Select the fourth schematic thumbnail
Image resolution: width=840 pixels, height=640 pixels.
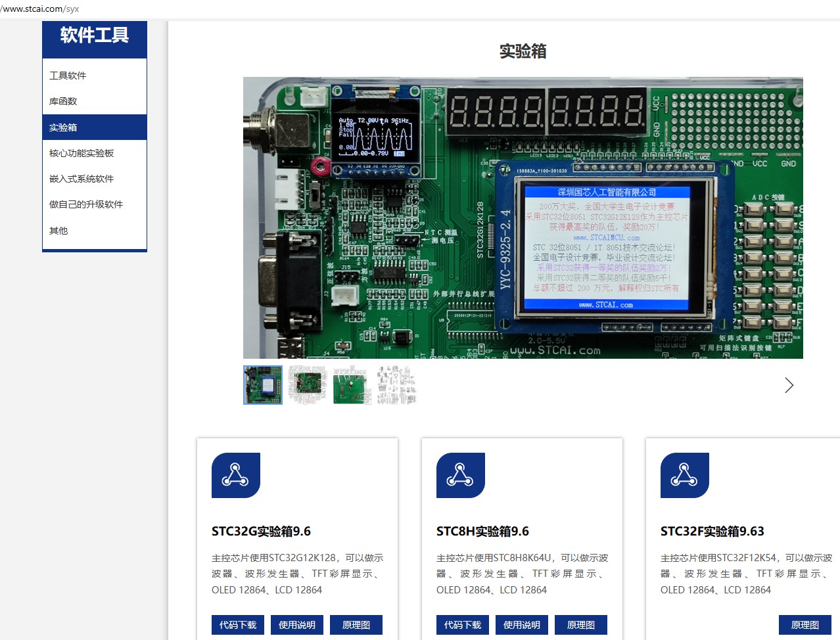397,385
